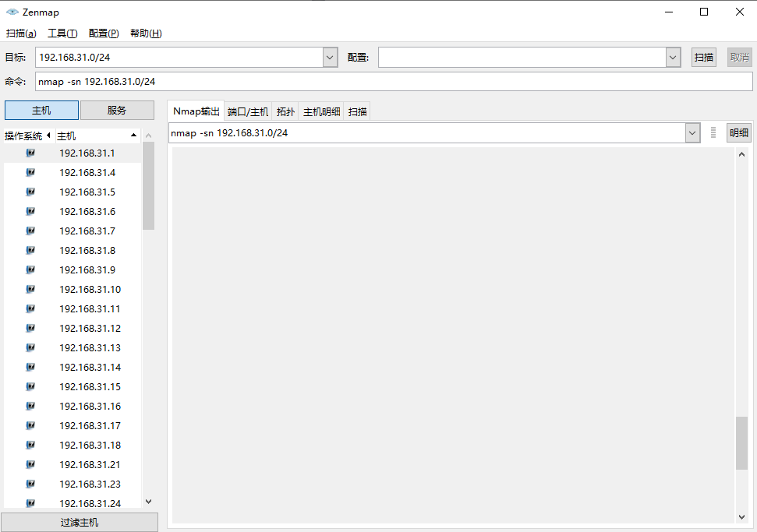The height and width of the screenshot is (532, 757).
Task: Open the 配置(P) menu
Action: [104, 33]
